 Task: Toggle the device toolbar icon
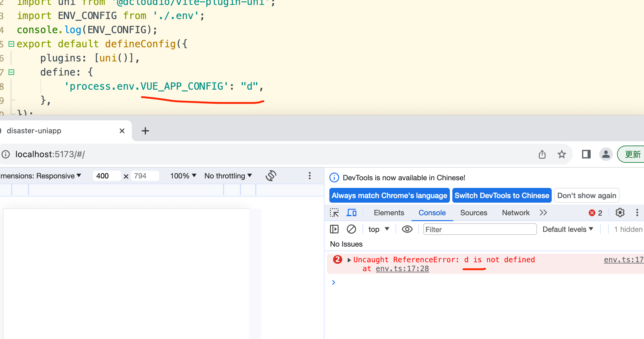tap(351, 212)
